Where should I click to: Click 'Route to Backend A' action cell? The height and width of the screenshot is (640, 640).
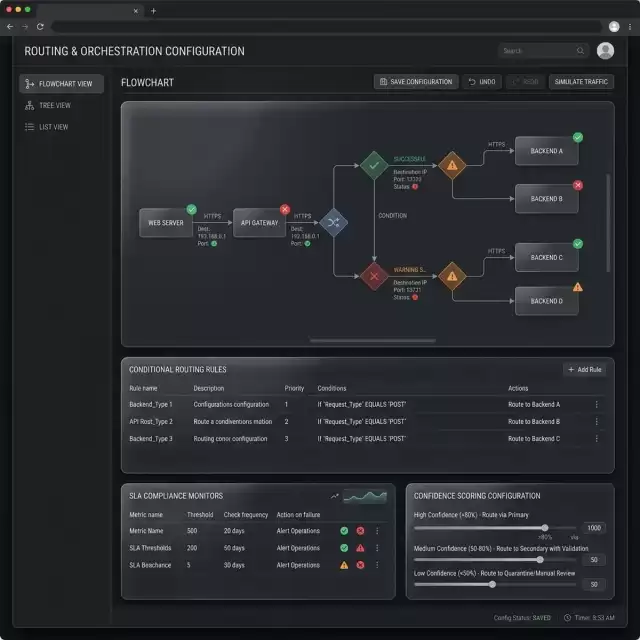[x=534, y=404]
